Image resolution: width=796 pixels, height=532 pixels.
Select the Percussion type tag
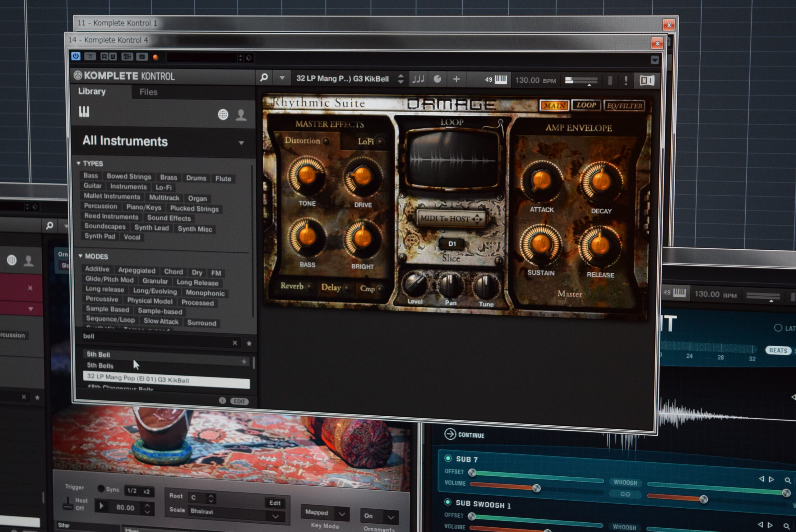pos(100,206)
